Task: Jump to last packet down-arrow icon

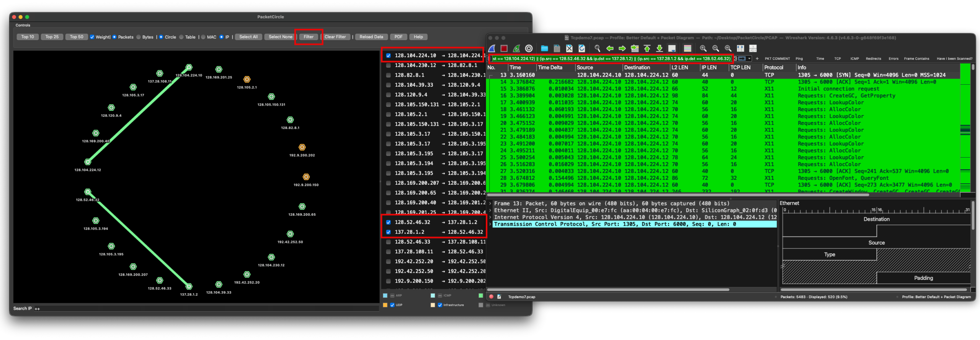Action: click(x=660, y=48)
